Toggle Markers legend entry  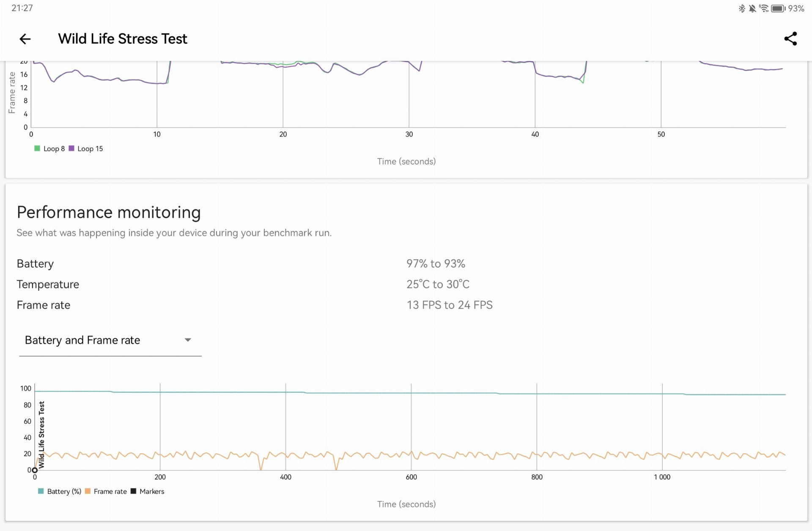point(147,491)
